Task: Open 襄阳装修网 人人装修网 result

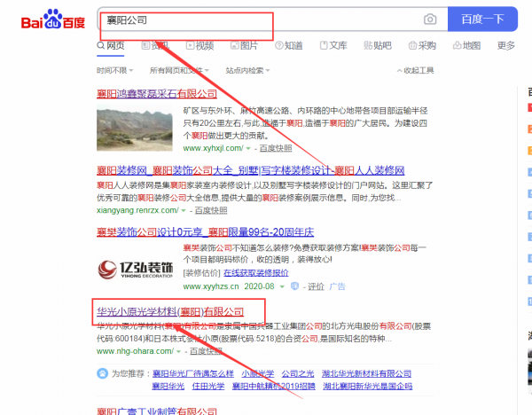Action: point(250,170)
